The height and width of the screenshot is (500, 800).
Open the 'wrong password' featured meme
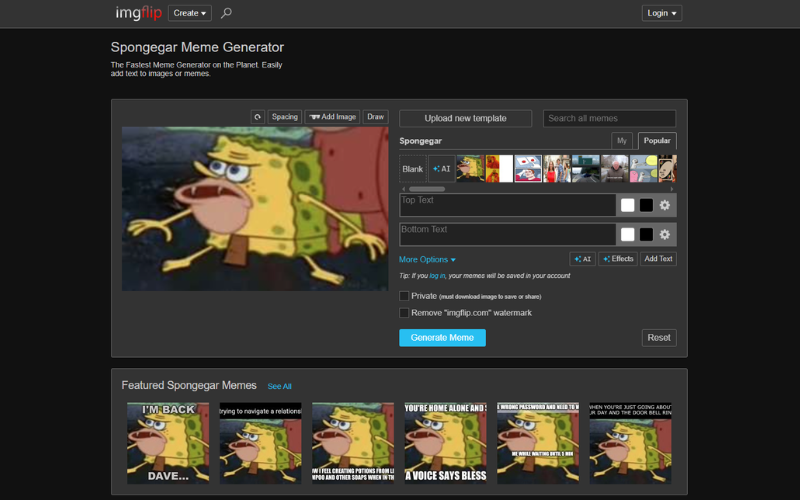click(538, 443)
